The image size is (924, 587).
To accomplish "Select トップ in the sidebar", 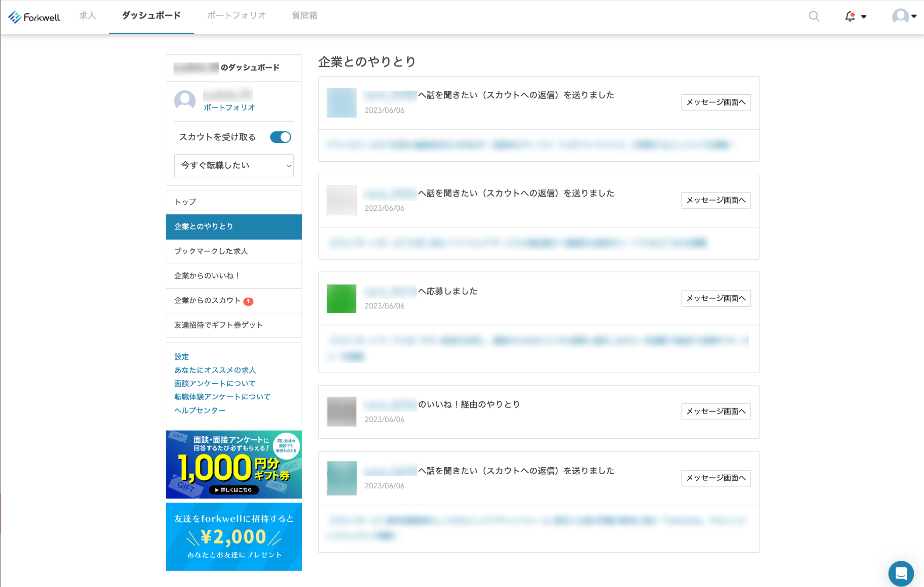I will click(x=234, y=202).
